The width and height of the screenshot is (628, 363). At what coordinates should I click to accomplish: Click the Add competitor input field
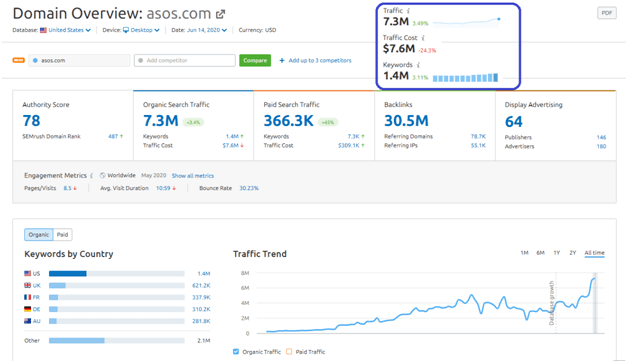[x=185, y=60]
